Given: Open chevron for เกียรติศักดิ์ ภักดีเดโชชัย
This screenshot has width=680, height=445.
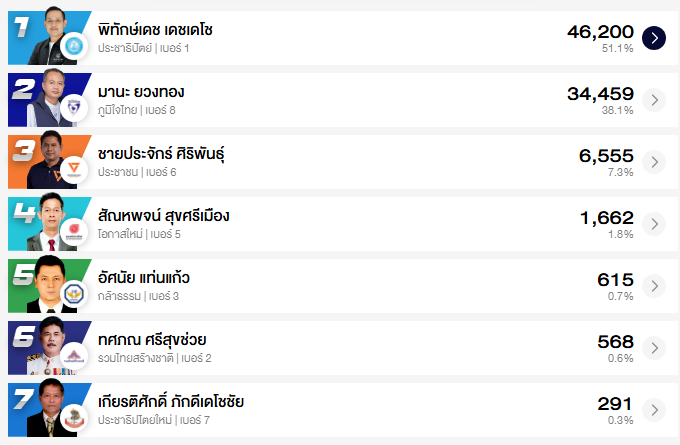Looking at the screenshot, I should [653, 410].
